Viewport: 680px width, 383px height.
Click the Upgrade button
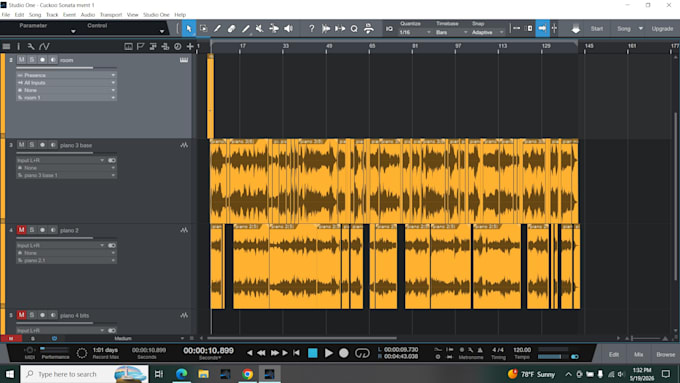(x=662, y=29)
